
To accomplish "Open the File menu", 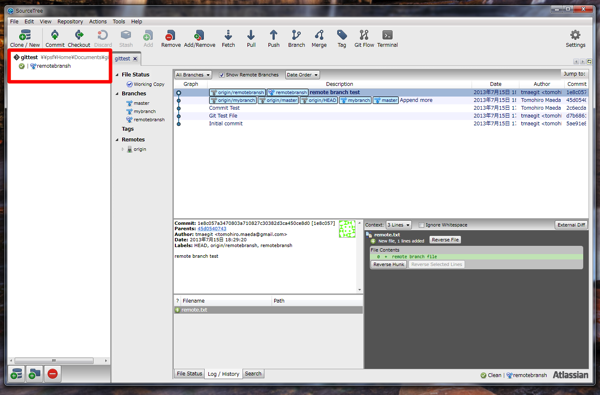I will [x=14, y=21].
